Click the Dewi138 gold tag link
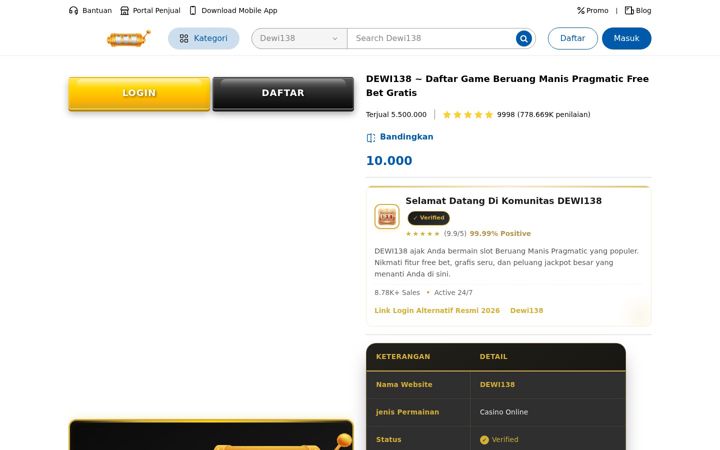The image size is (720, 450). coord(527,311)
